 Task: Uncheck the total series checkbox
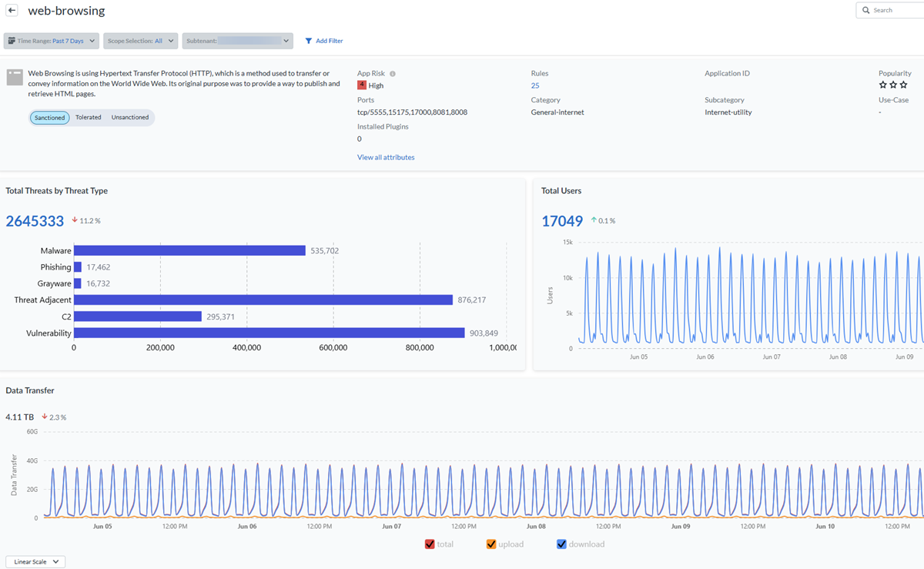430,544
